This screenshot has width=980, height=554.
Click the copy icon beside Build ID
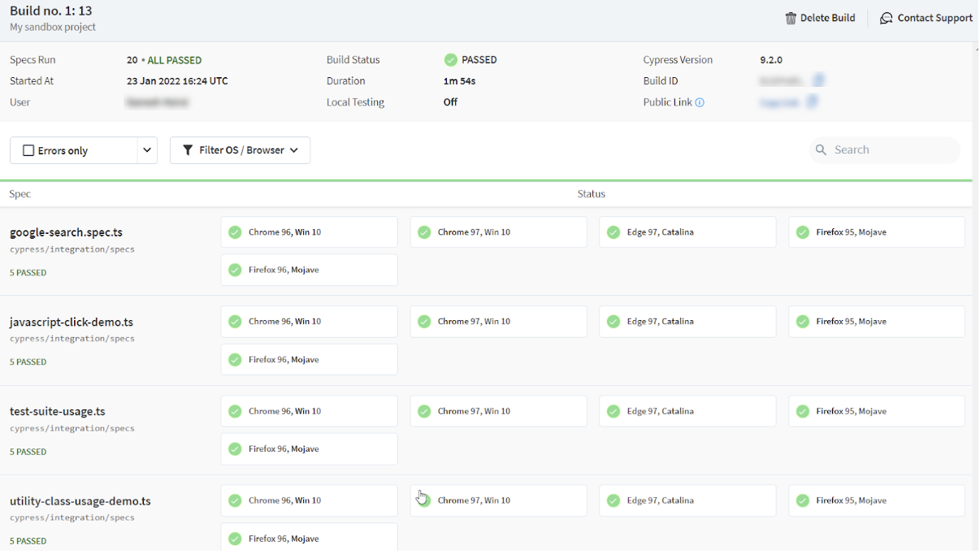click(819, 80)
